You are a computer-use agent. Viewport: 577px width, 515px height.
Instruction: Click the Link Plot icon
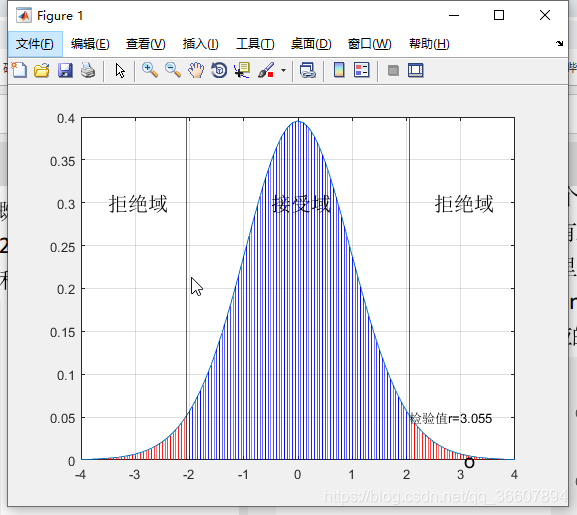tap(308, 70)
